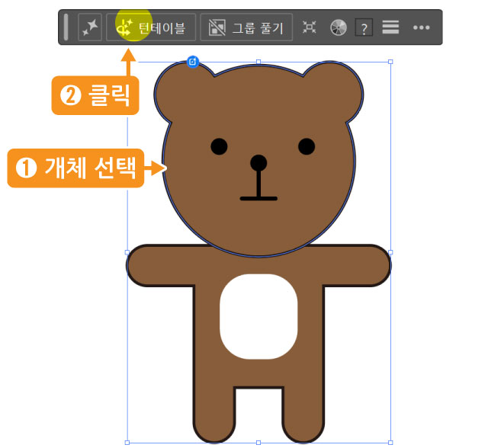Click the bottom-center bounding box handle
488x448 pixels.
tap(258, 443)
